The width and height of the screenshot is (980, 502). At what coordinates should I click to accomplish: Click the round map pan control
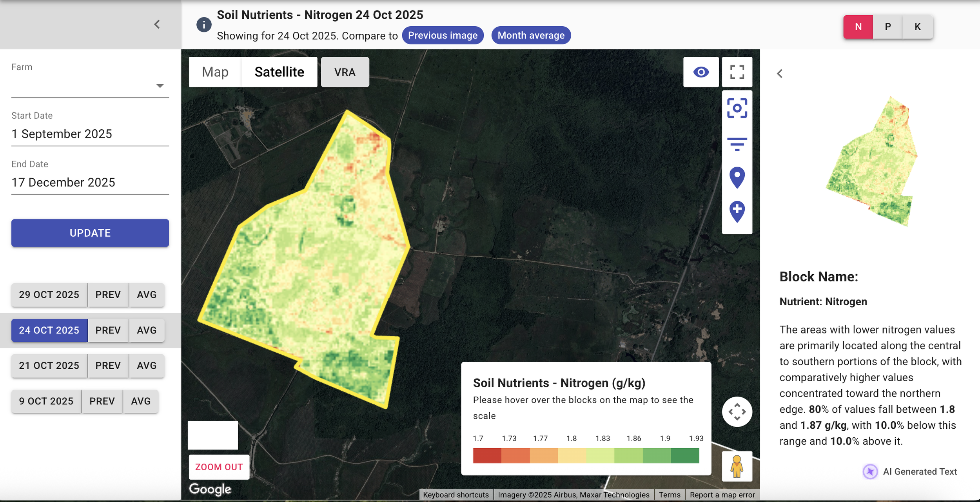pos(737,412)
